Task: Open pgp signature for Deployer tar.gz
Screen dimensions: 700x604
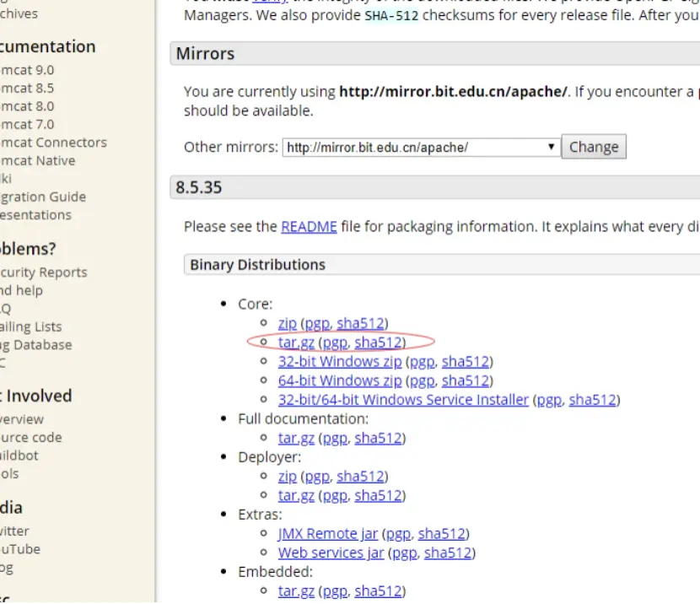Action: coord(335,496)
